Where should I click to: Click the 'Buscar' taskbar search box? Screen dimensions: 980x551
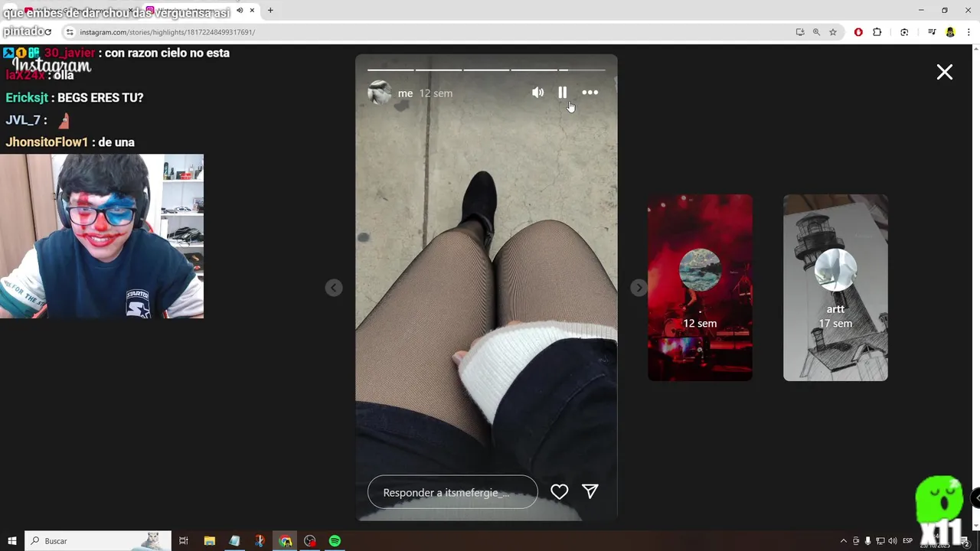click(x=98, y=541)
